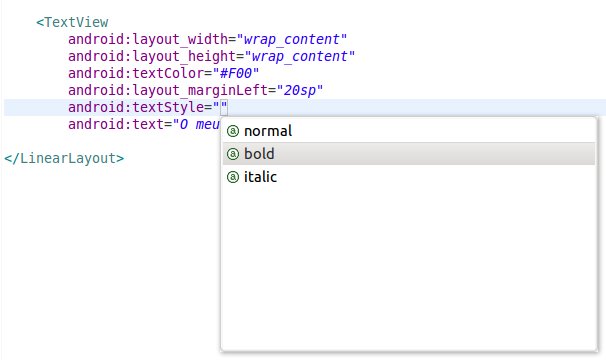The image size is (606, 360).
Task: Click the android:textColor attribute name
Action: tap(136, 73)
